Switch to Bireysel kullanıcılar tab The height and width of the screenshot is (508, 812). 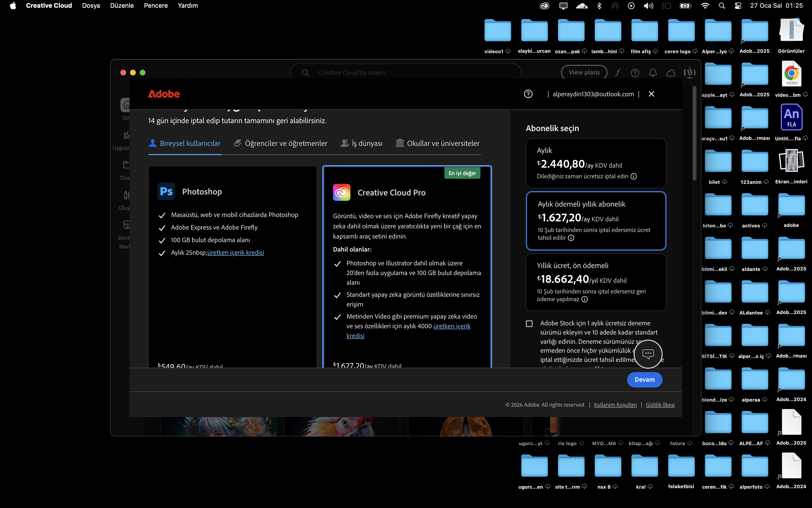(x=185, y=143)
